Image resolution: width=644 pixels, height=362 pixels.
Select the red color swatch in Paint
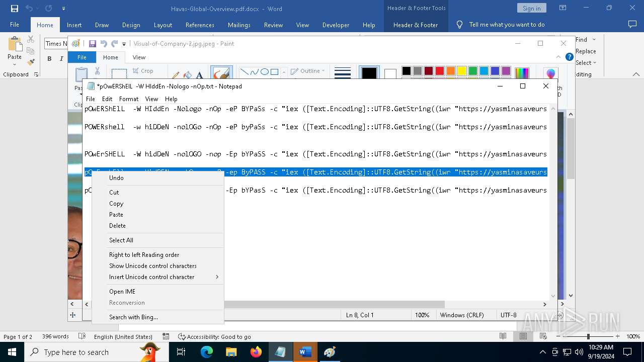pos(439,71)
